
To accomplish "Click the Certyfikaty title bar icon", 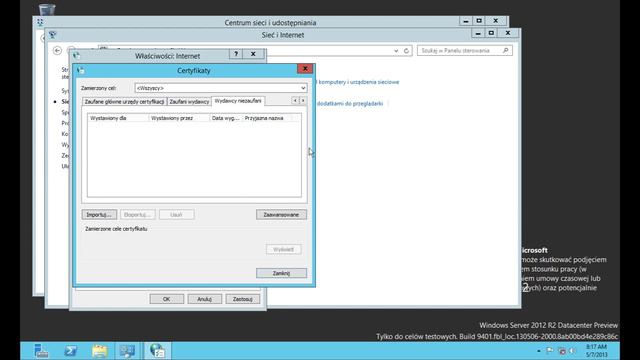I will (x=81, y=71).
